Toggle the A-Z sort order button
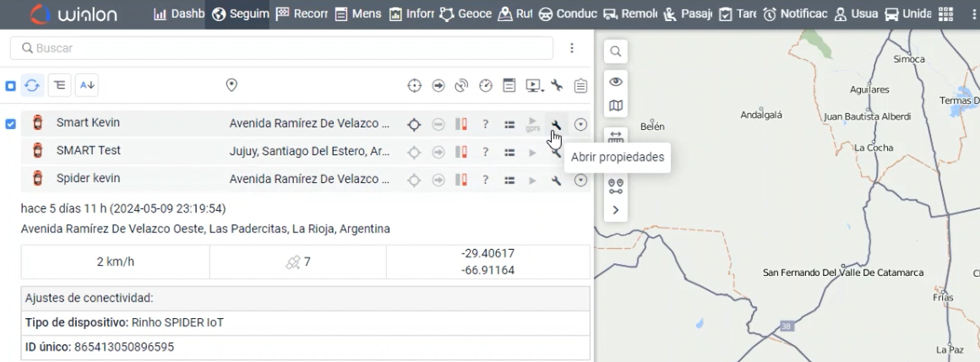 [87, 85]
